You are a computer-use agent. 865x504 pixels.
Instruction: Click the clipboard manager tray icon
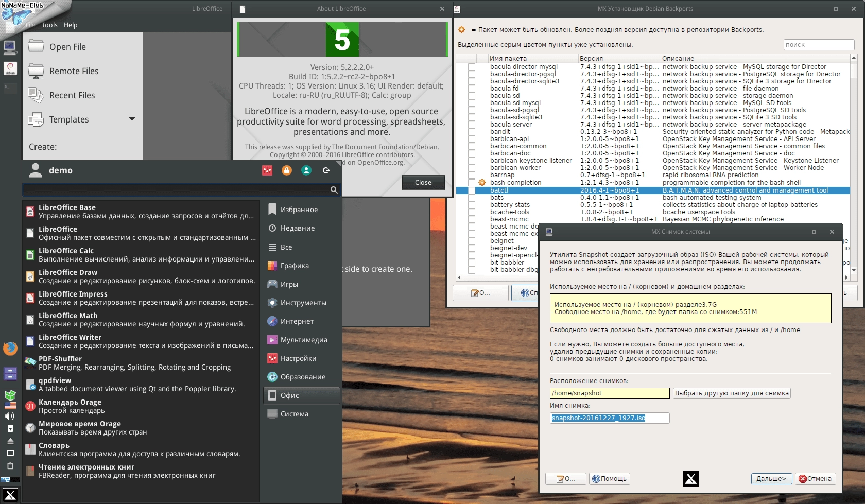[10, 466]
